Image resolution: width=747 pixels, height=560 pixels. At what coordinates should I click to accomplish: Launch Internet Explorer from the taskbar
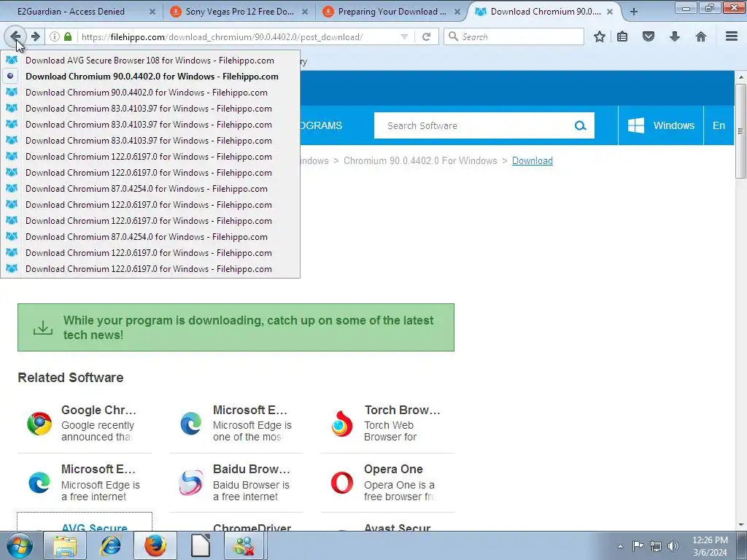click(110, 545)
